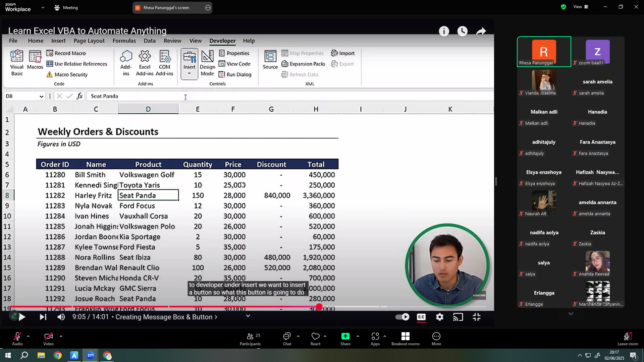Open Zoom React menu
This screenshot has height=362, width=644.
(x=316, y=339)
